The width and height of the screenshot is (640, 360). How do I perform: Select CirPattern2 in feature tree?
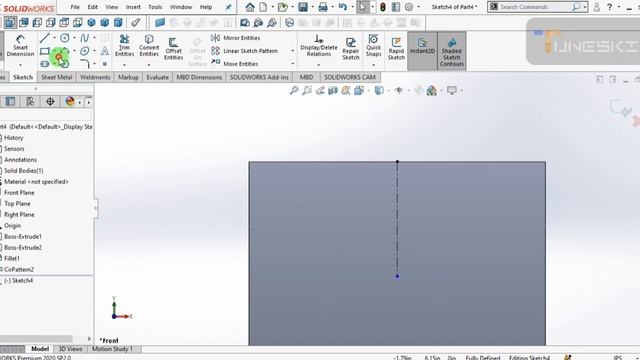[x=19, y=269]
